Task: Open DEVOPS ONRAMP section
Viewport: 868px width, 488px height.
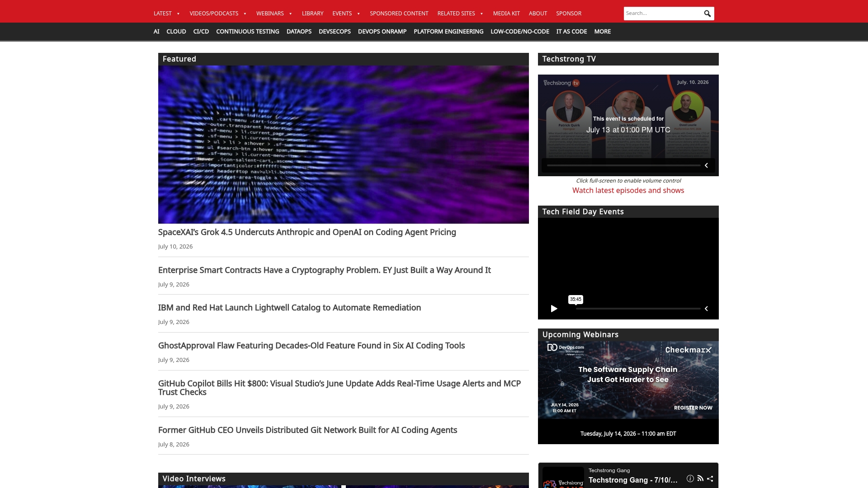Action: [x=382, y=32]
